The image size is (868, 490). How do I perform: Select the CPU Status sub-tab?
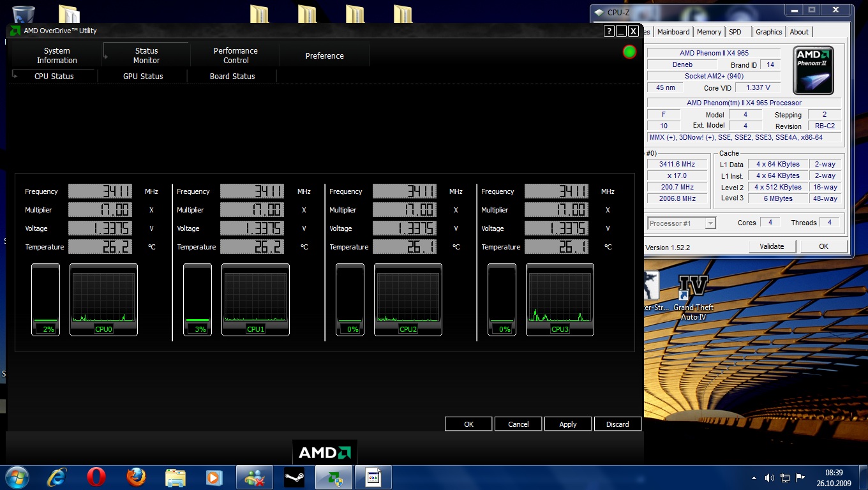tap(54, 76)
